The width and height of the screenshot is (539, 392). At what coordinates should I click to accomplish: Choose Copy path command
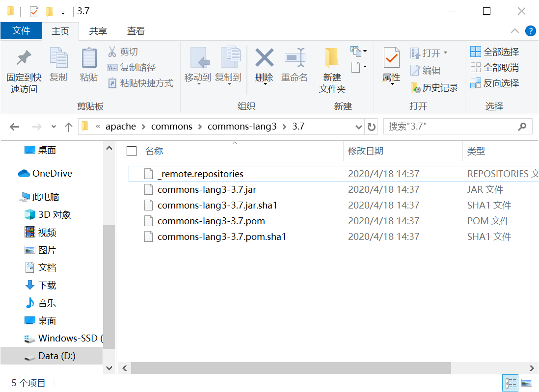coord(131,67)
